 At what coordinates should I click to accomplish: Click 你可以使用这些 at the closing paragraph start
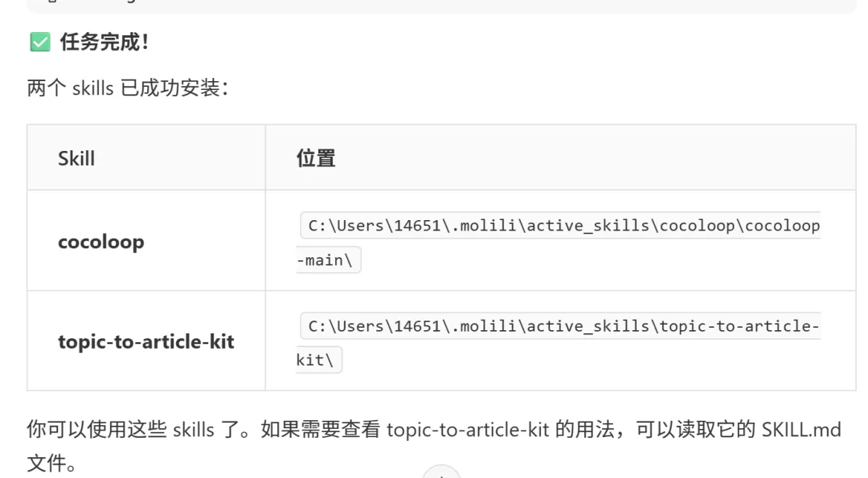[x=97, y=430]
